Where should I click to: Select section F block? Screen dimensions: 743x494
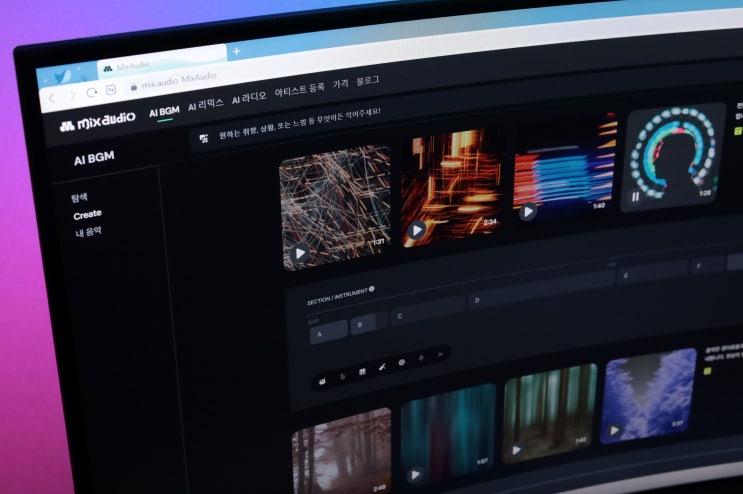707,263
